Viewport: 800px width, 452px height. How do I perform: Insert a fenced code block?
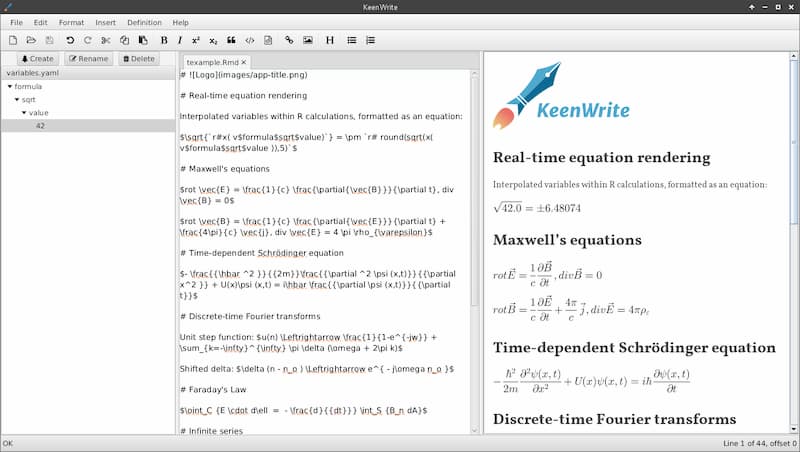(x=268, y=40)
